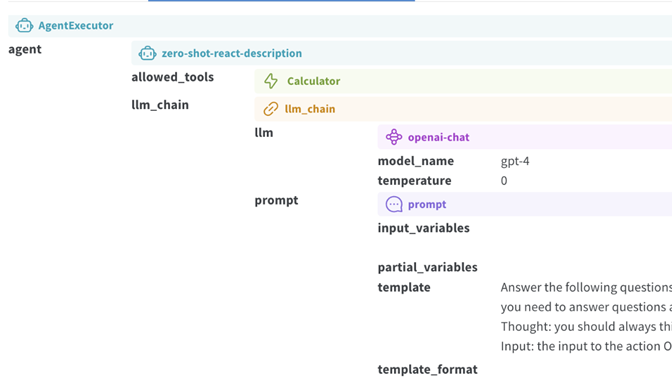The height and width of the screenshot is (385, 672).
Task: Click the AgentExecutor robot icon
Action: click(24, 26)
